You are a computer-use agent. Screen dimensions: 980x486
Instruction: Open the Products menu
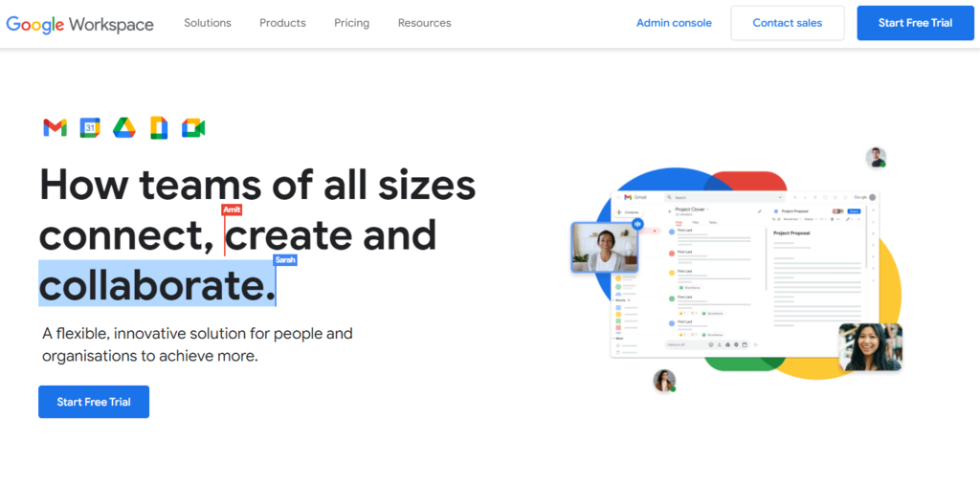282,23
